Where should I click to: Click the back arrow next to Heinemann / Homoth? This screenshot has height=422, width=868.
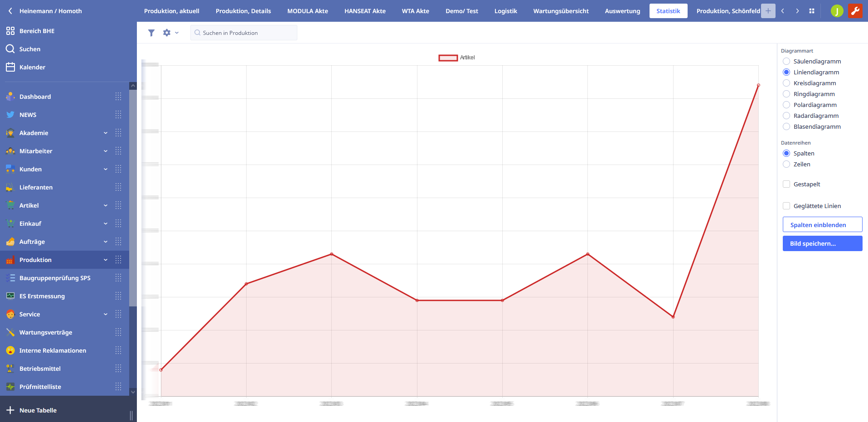(10, 11)
